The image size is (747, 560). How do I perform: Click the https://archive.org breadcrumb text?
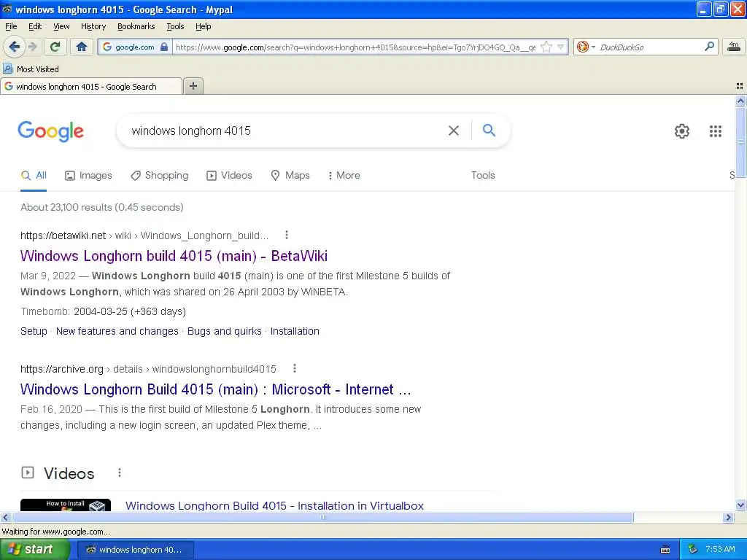[62, 368]
